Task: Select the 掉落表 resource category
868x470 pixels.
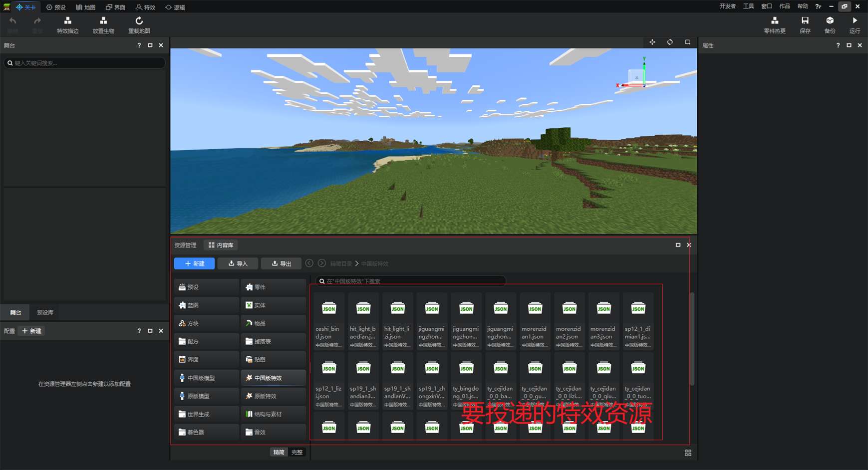Action: (273, 341)
